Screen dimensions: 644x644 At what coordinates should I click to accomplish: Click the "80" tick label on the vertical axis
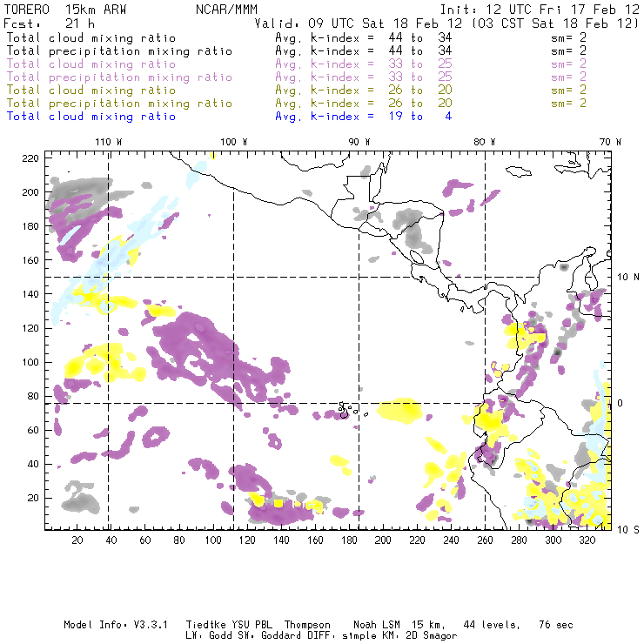[33, 396]
